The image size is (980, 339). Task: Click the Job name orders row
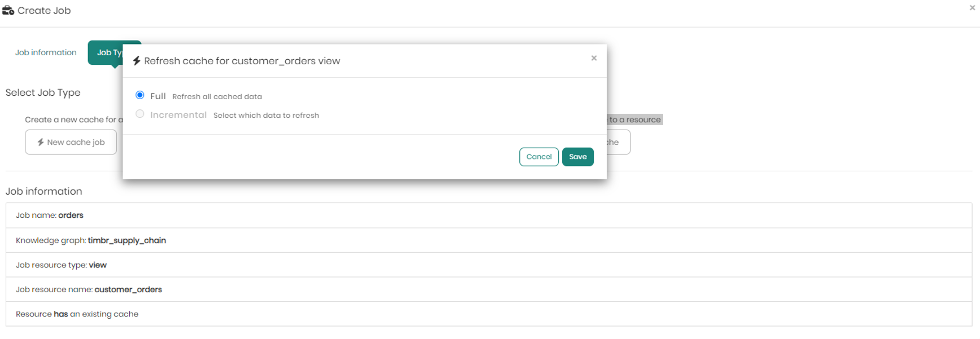(488, 215)
